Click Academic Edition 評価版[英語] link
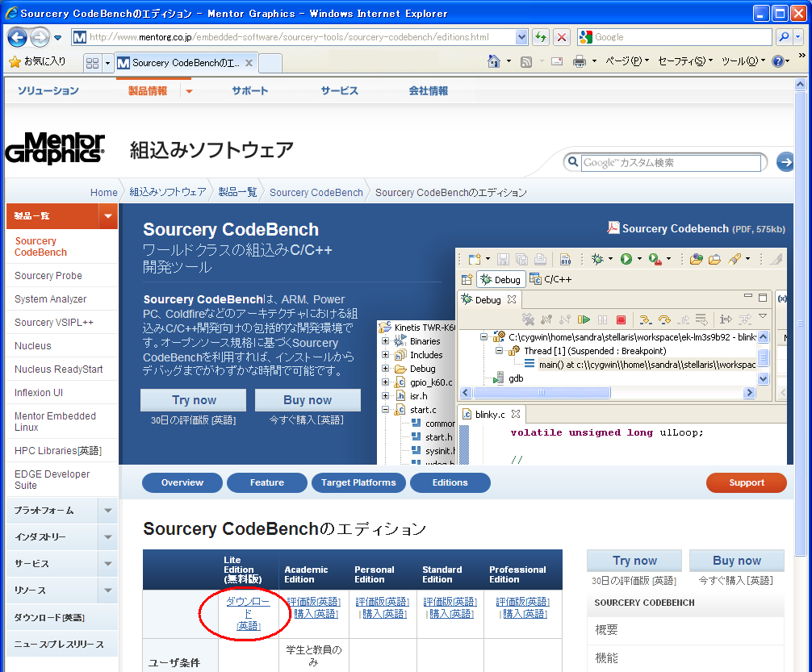This screenshot has width=812, height=672. pos(314,602)
